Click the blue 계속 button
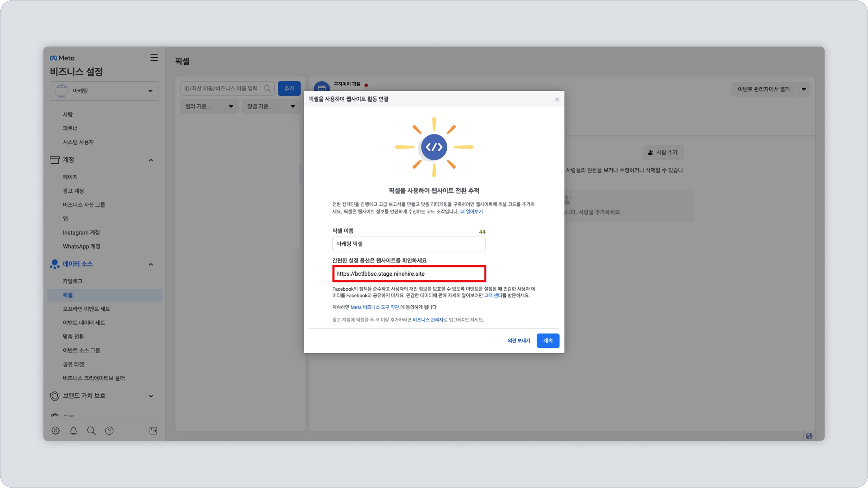868x488 pixels. point(548,340)
